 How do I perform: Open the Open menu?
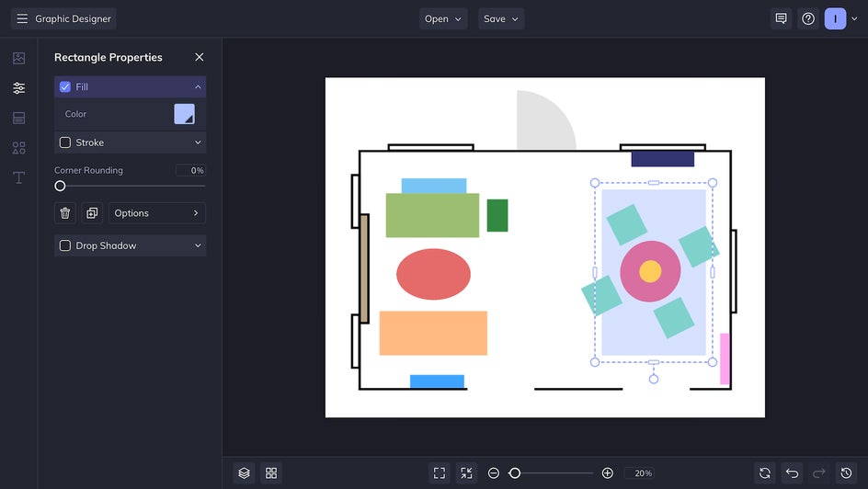coord(443,18)
